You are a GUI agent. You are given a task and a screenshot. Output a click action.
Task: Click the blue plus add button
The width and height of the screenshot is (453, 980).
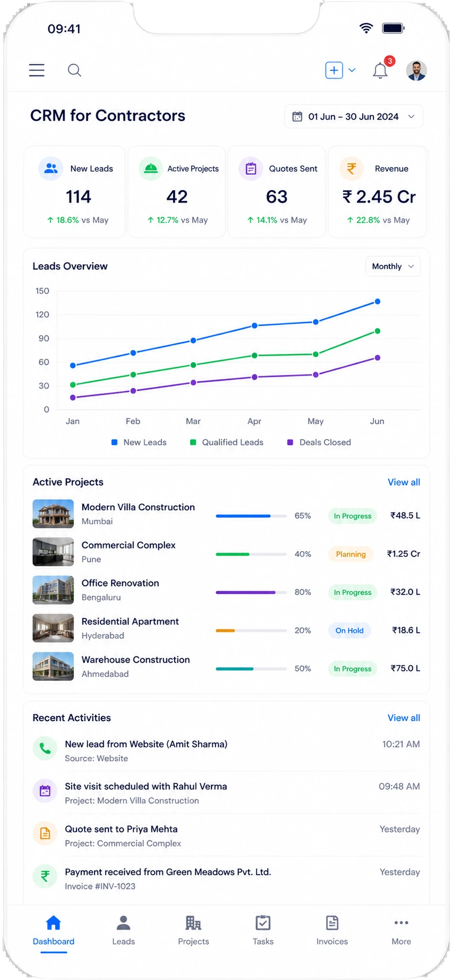tap(334, 70)
